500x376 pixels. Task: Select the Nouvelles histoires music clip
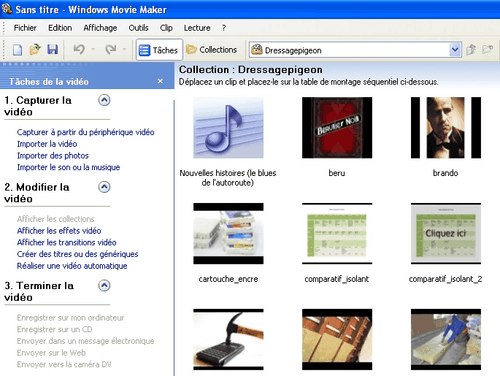tap(228, 128)
